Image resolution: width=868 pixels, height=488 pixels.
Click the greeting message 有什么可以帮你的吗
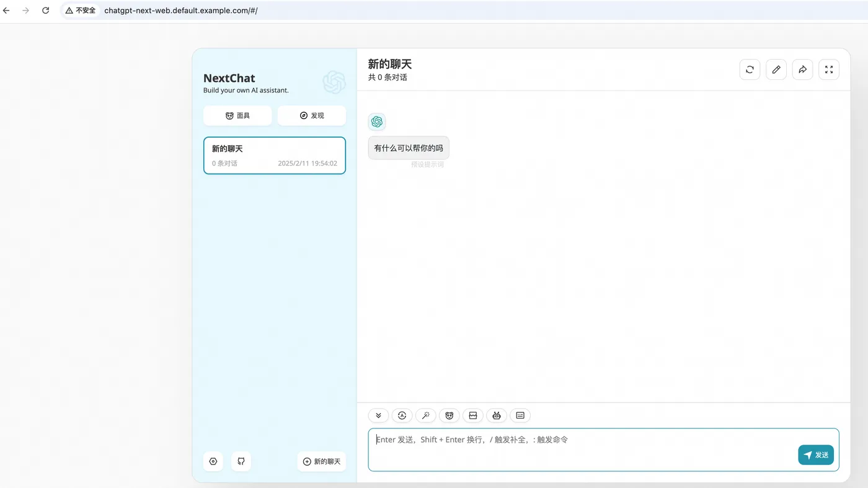409,148
